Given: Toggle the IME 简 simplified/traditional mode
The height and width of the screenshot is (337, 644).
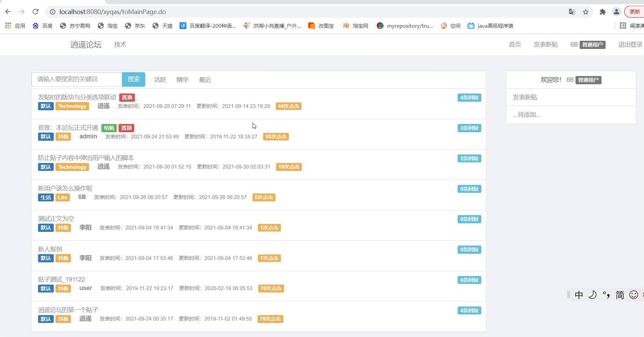Looking at the screenshot, I should (620, 295).
